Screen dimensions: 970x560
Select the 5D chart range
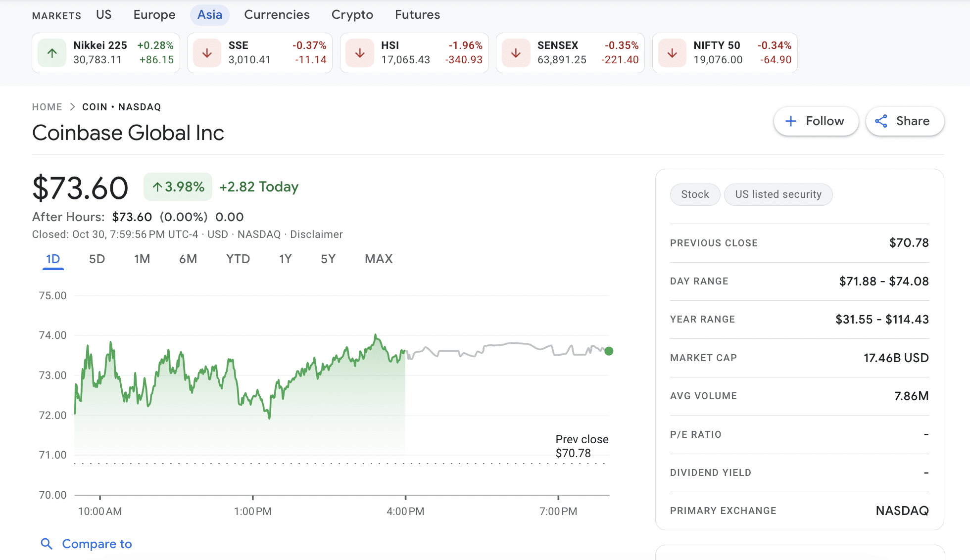point(97,259)
